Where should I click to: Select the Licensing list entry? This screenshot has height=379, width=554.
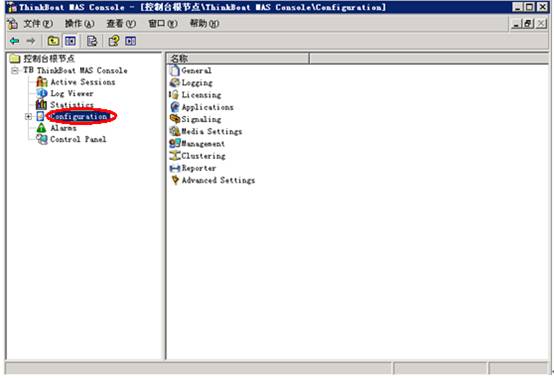click(x=201, y=95)
